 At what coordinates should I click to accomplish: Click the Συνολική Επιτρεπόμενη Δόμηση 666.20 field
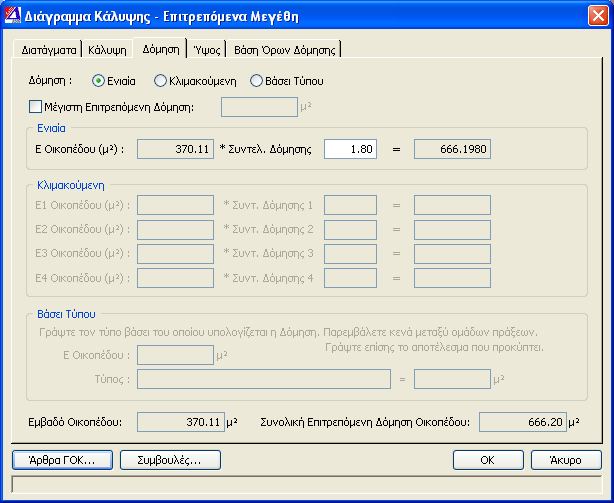(522, 422)
